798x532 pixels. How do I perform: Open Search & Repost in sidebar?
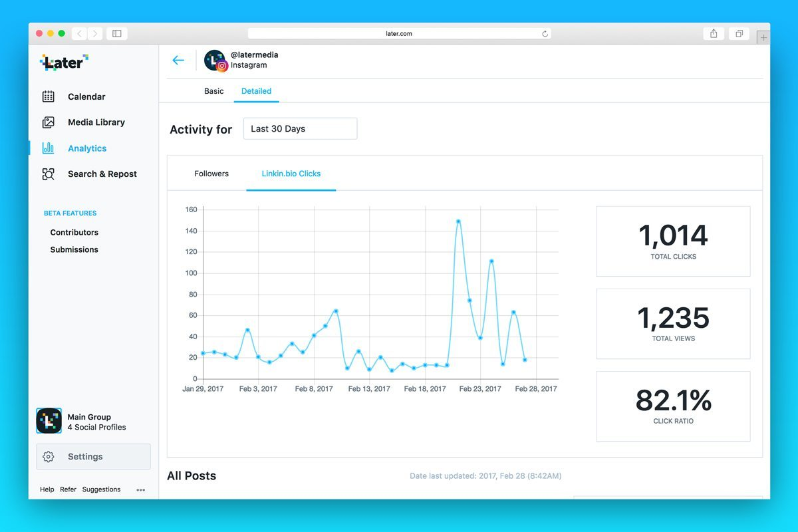point(102,174)
